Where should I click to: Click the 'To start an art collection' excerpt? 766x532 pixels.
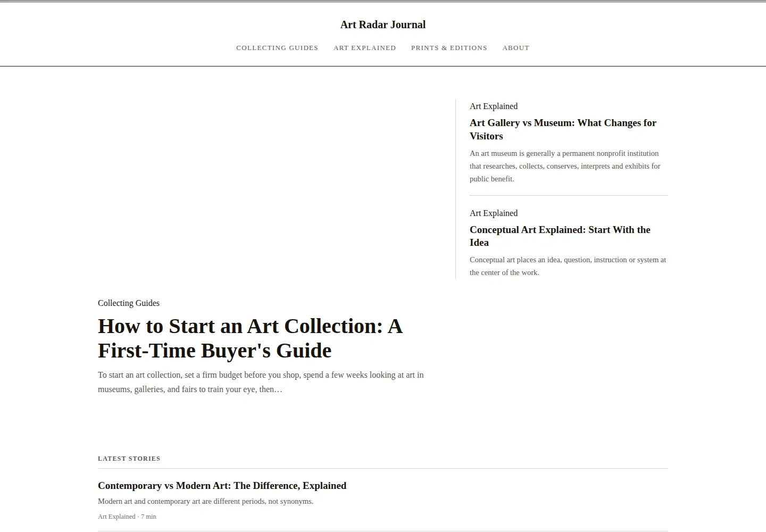click(x=261, y=382)
